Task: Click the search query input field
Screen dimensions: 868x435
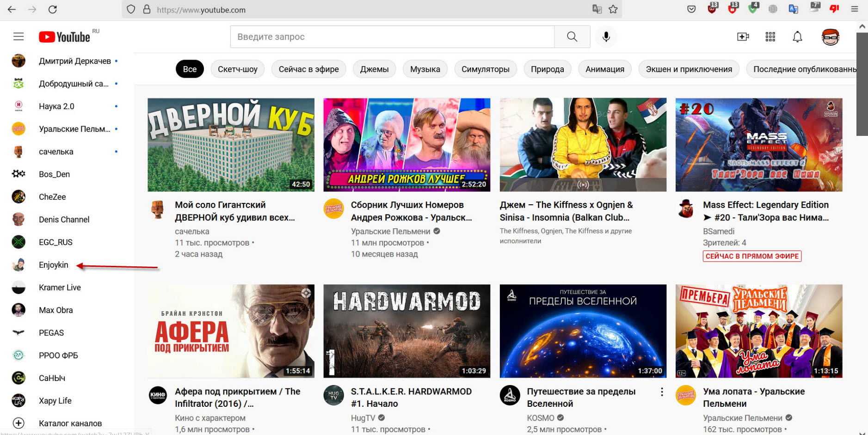Action: (392, 37)
